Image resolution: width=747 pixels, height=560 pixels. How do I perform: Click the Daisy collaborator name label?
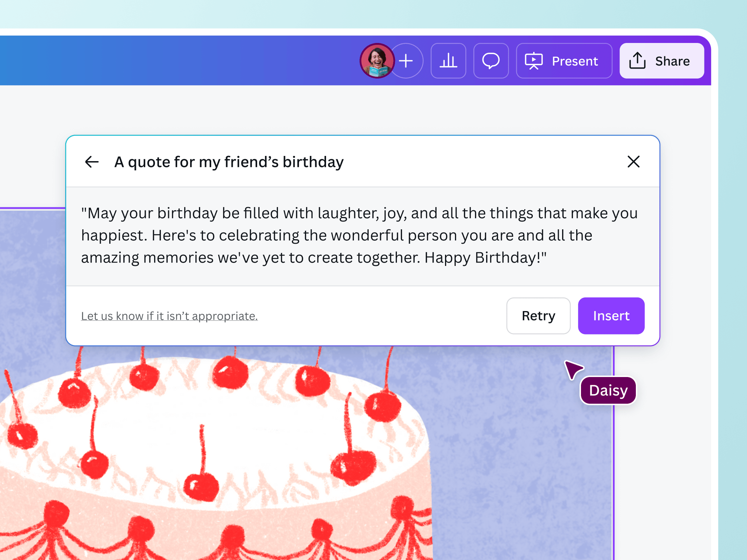[x=608, y=390]
